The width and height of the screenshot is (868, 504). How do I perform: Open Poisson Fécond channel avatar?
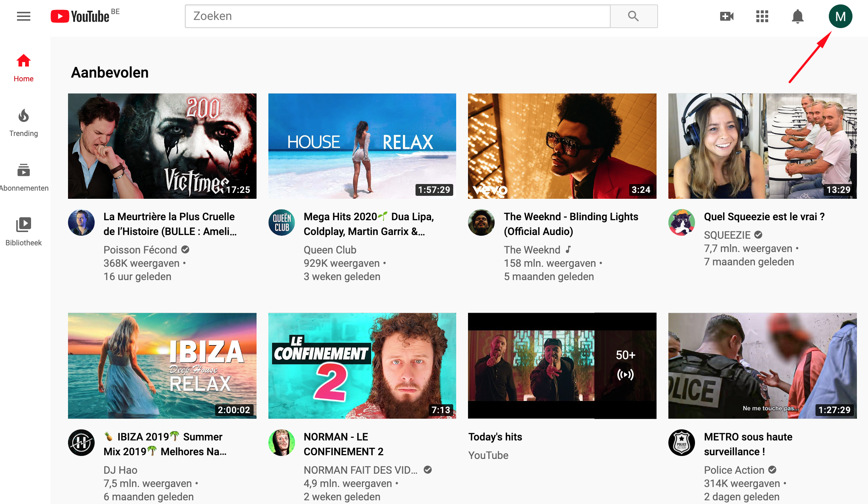(81, 222)
